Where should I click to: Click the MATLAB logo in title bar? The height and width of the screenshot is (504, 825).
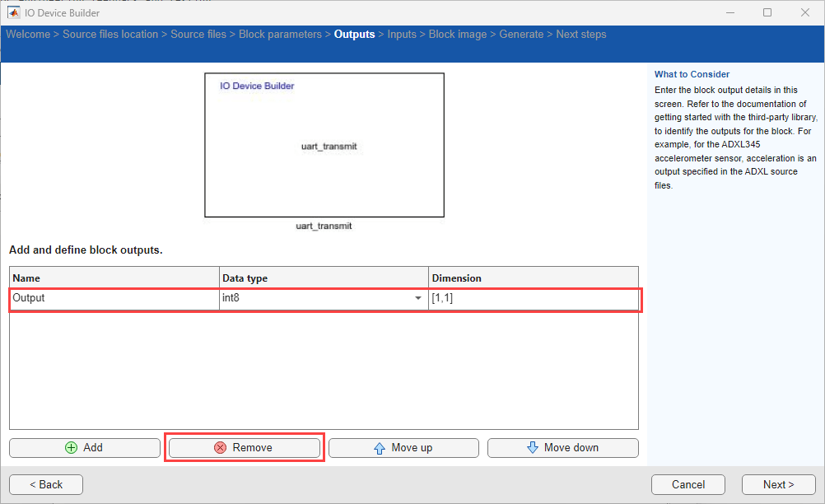click(14, 13)
